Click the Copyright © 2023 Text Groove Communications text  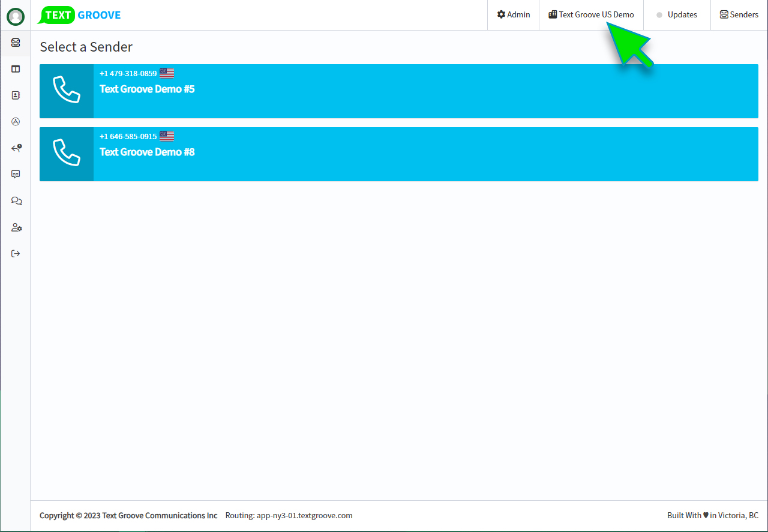pos(128,515)
